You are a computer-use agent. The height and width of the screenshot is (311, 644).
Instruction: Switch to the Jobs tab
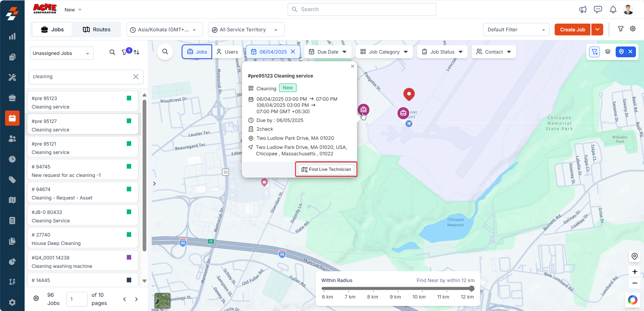52,30
